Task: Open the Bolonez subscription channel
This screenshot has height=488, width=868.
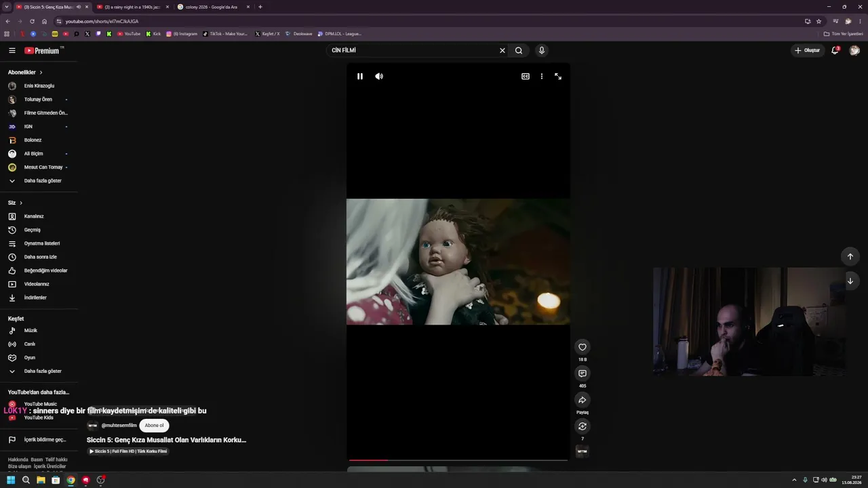Action: (x=39, y=140)
